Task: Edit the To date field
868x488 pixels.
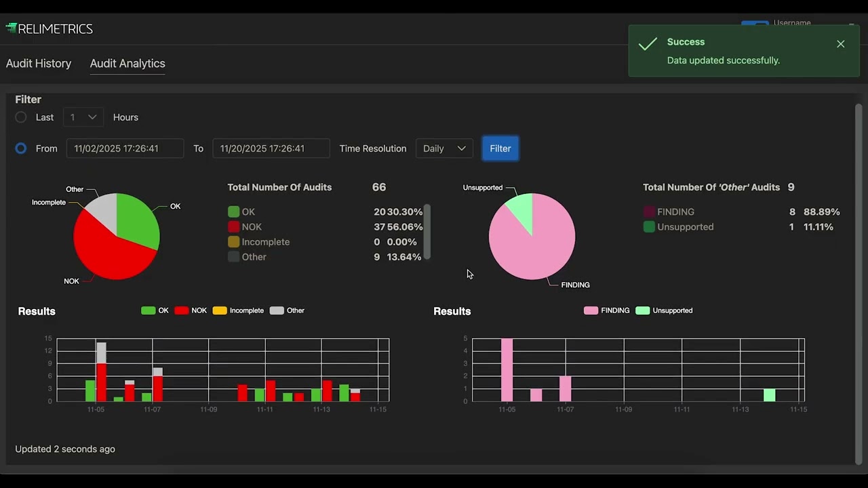Action: tap(271, 148)
